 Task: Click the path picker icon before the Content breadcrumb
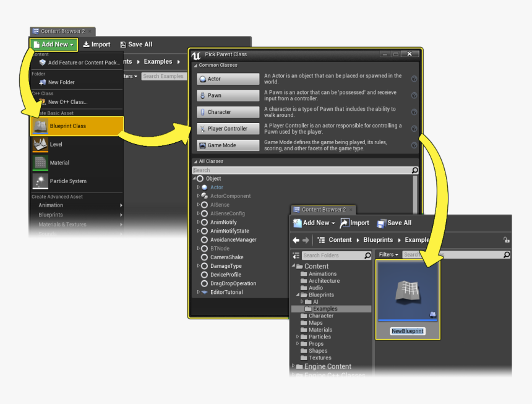pyautogui.click(x=321, y=240)
